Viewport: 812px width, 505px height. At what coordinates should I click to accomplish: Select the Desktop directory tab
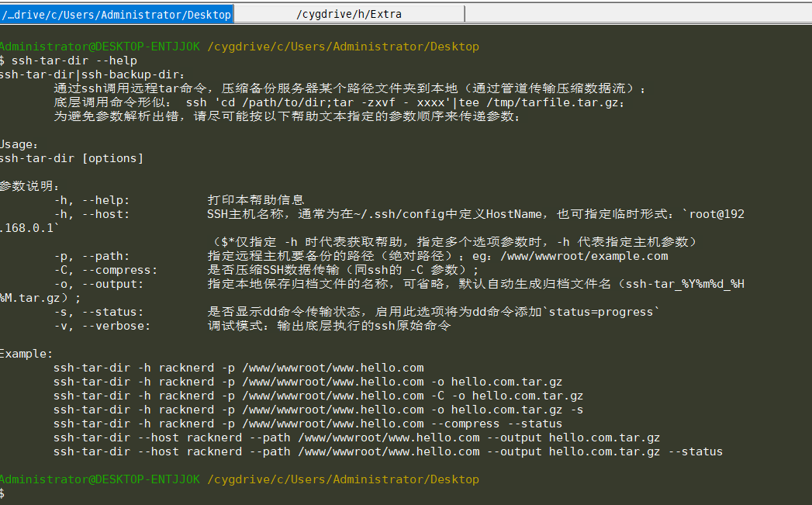pos(116,13)
